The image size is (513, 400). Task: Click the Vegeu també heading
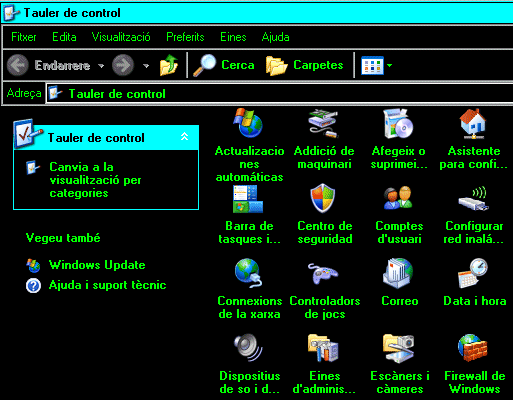(x=63, y=238)
